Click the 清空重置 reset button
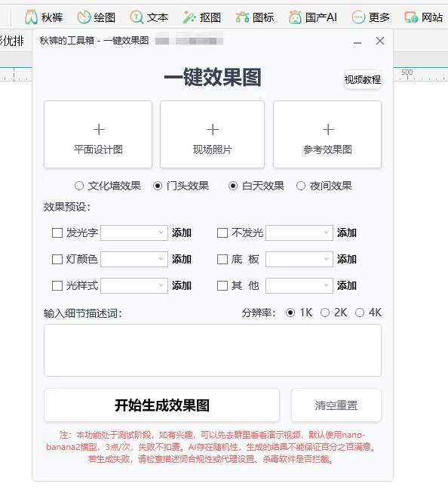This screenshot has width=448, height=499. click(336, 405)
